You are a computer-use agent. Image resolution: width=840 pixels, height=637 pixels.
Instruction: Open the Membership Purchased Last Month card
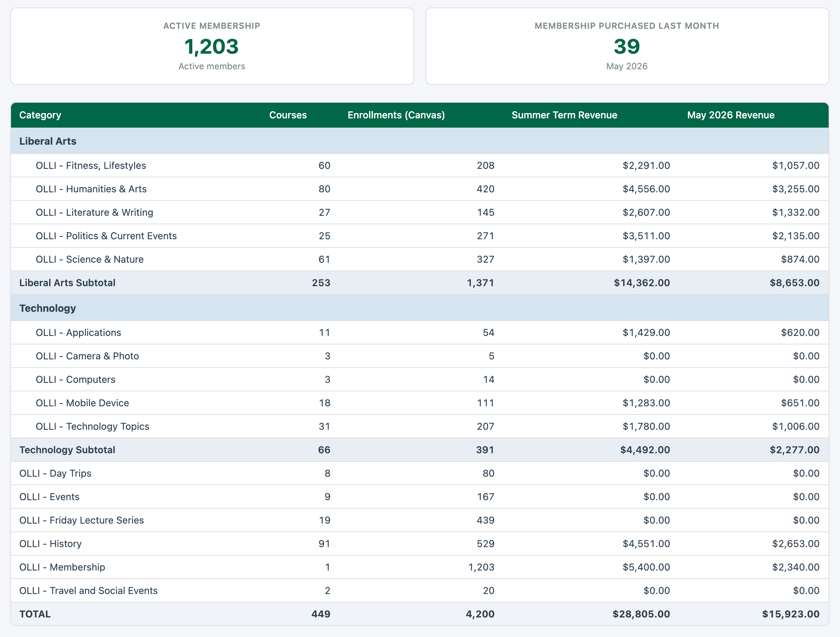pyautogui.click(x=627, y=46)
